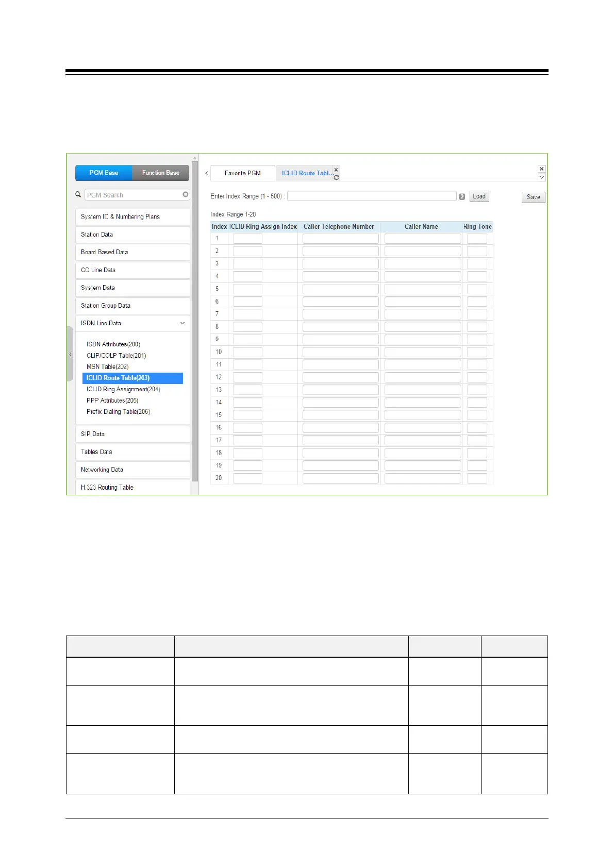Viewport: 614px width, 868px height.
Task: Click Ring Tone field in row 8
Action: [x=477, y=327]
